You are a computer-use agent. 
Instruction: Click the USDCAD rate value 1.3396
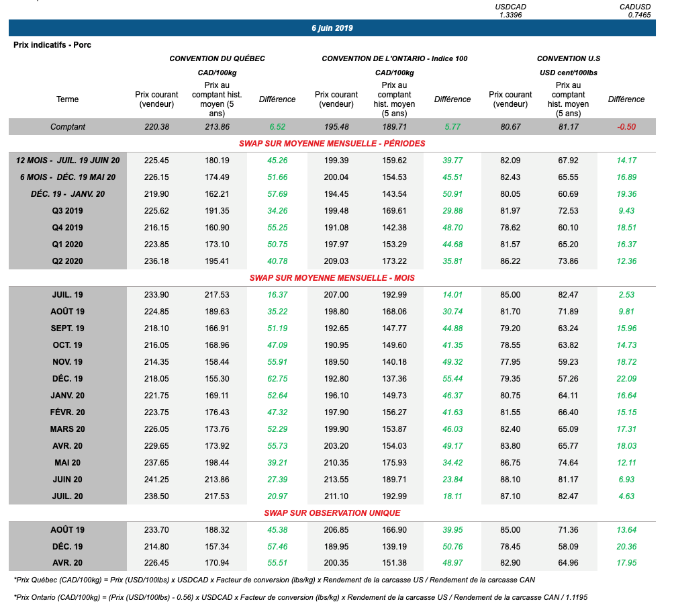click(x=510, y=15)
